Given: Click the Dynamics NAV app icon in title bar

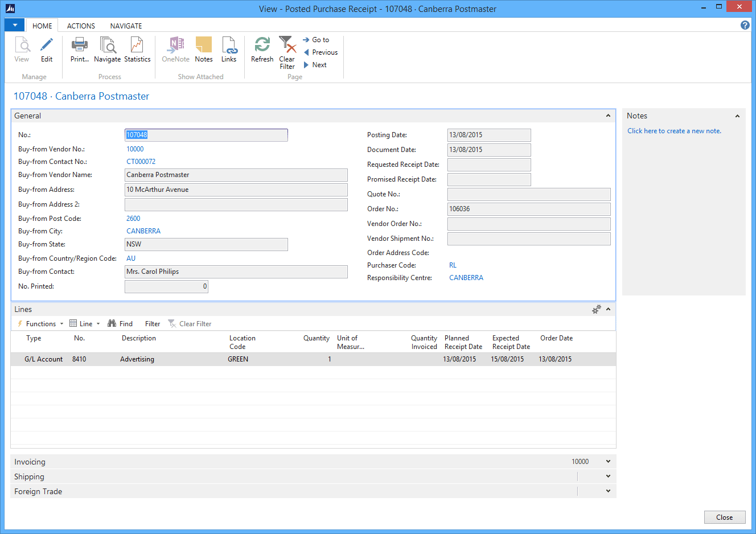Looking at the screenshot, I should [10, 9].
